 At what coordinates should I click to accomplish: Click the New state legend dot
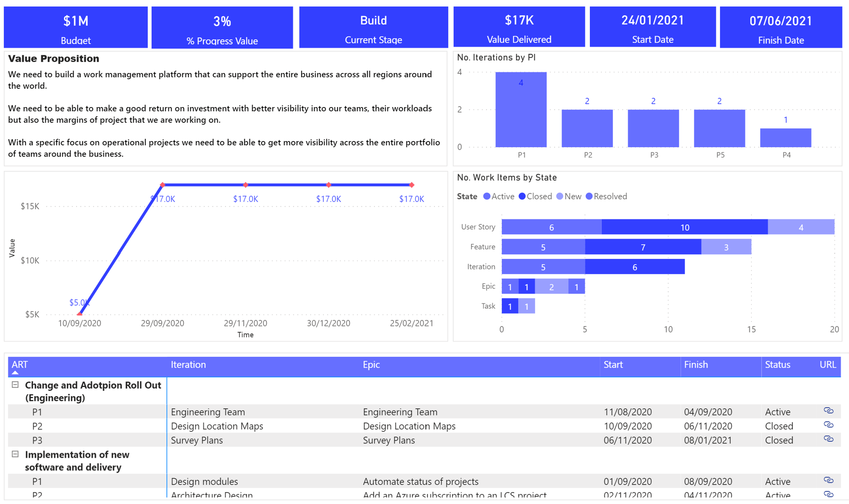pyautogui.click(x=559, y=196)
